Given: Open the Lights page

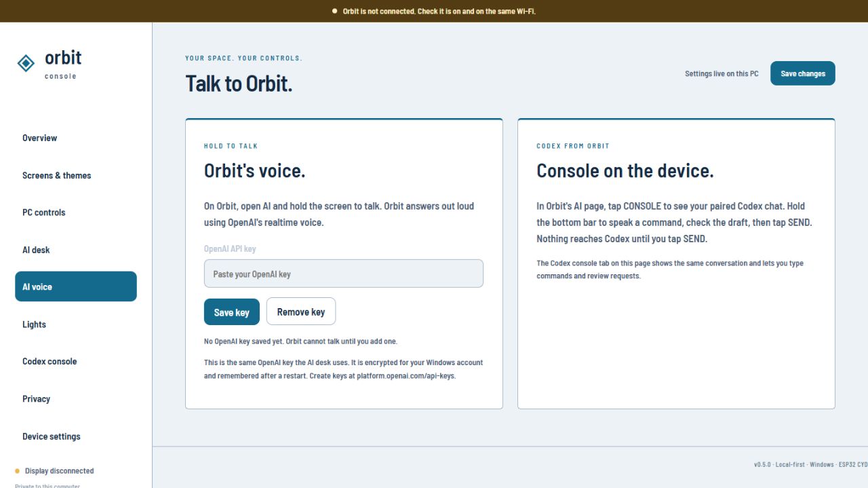Looking at the screenshot, I should tap(75, 324).
